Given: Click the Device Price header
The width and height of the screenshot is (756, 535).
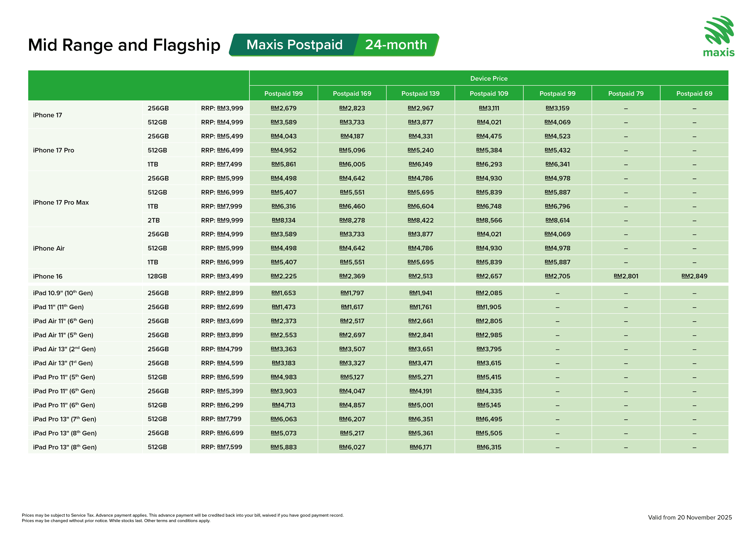Looking at the screenshot, I should pyautogui.click(x=489, y=78).
